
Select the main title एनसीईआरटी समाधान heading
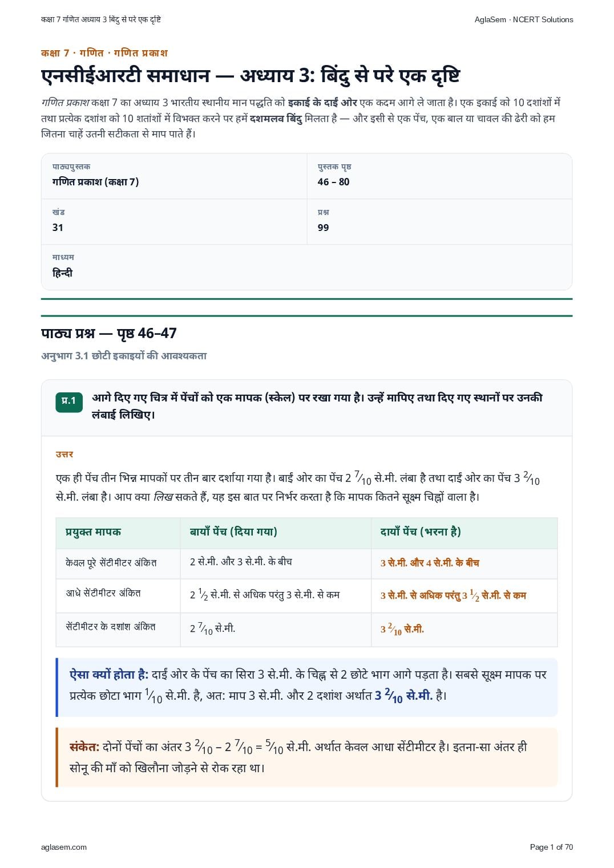click(251, 75)
